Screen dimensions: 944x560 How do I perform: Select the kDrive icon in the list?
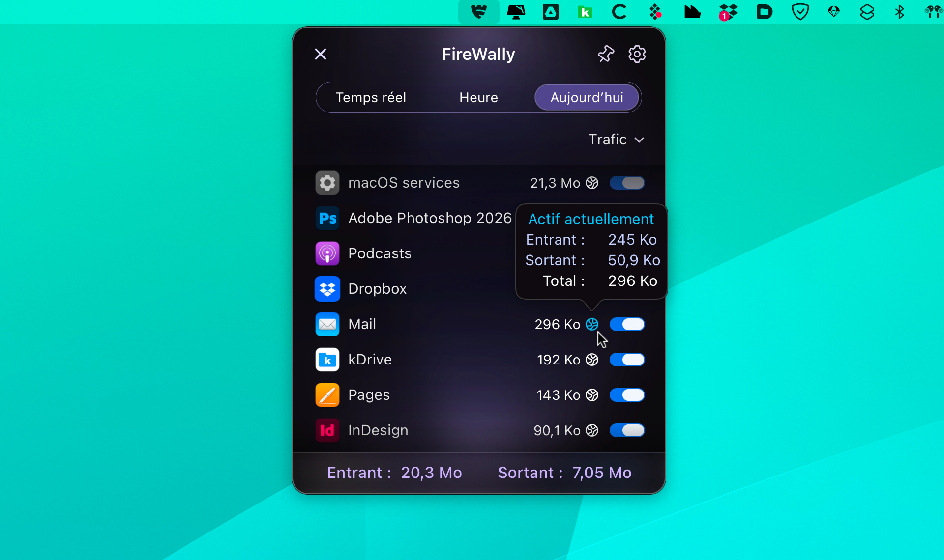[x=327, y=360]
